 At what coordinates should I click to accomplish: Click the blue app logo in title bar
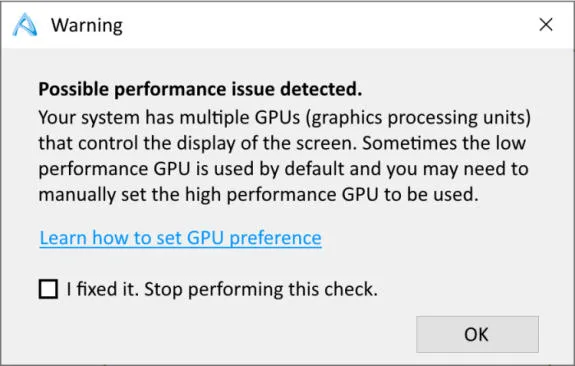point(25,25)
